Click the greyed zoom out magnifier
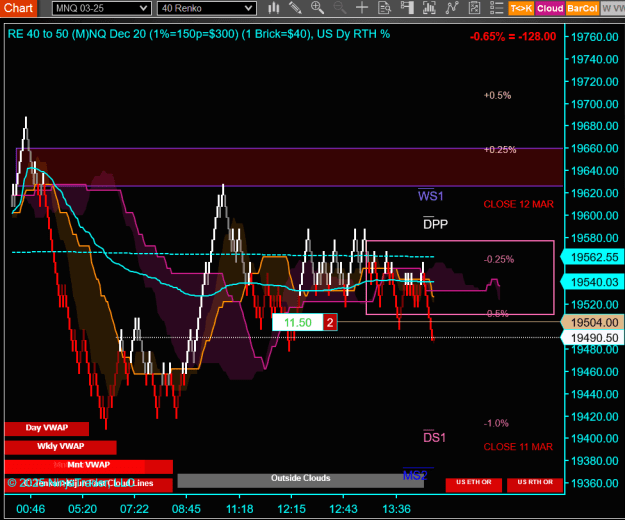The image size is (625, 520). [x=340, y=8]
